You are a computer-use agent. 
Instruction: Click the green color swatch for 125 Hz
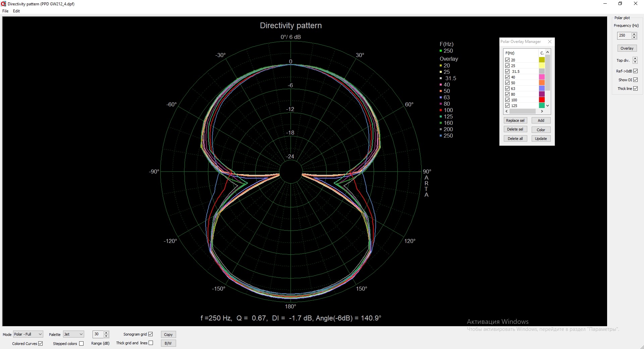click(x=542, y=106)
